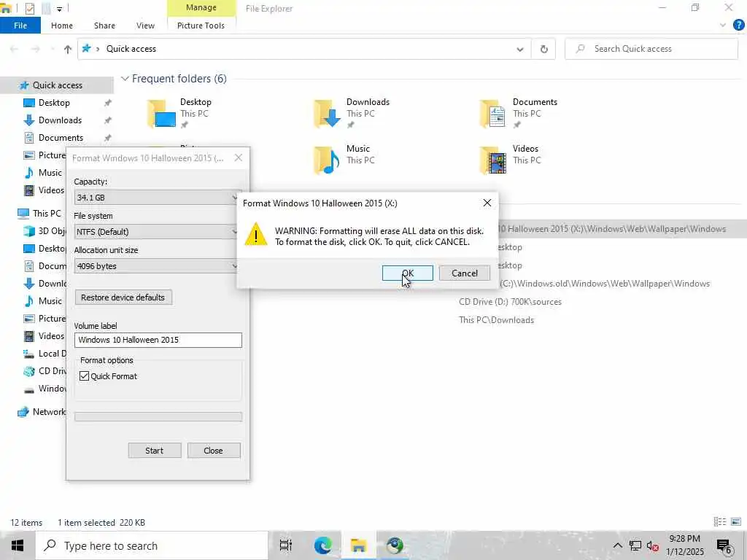Click the muted volume tray icon
The image size is (747, 560).
[x=653, y=546]
